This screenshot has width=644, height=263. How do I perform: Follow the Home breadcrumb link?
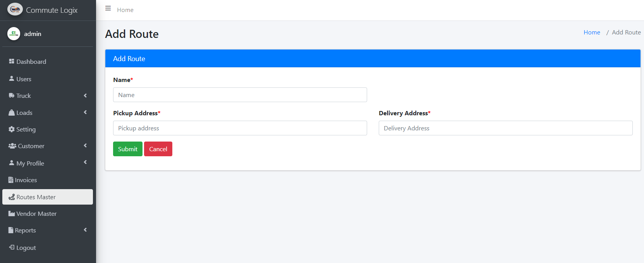[x=592, y=32]
